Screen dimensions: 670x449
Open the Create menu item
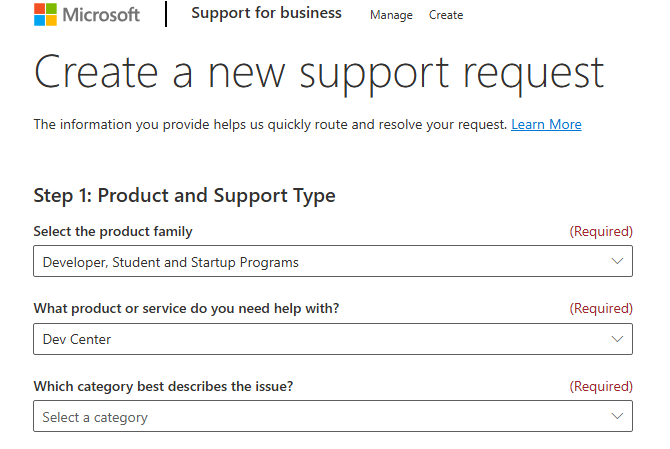click(446, 15)
